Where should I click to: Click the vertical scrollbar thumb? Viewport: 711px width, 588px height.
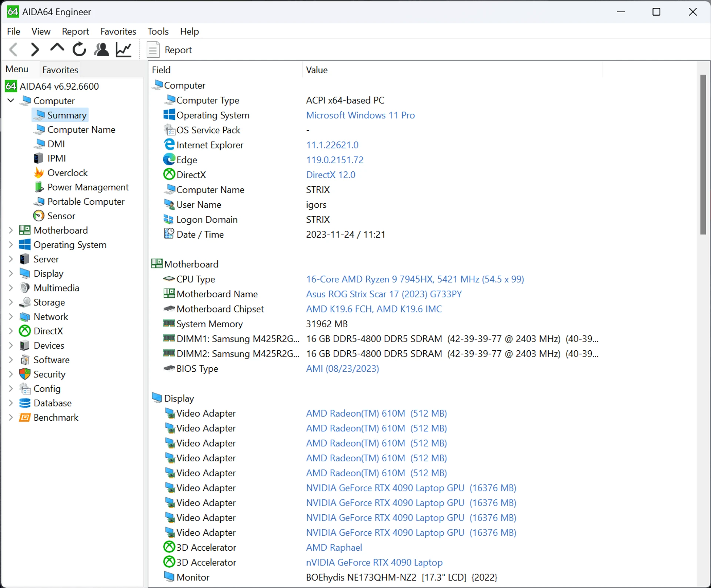[703, 154]
